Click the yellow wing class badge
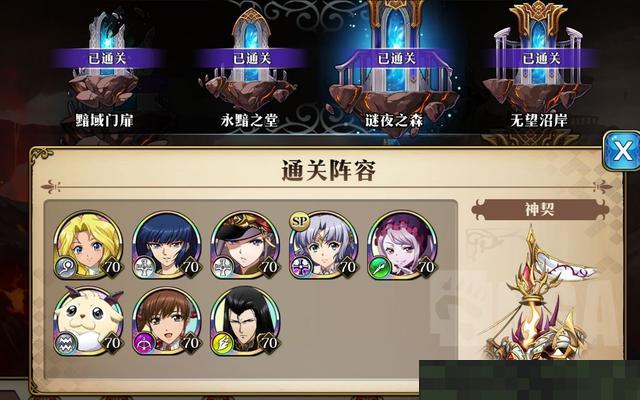The image size is (640, 400). pos(222,343)
